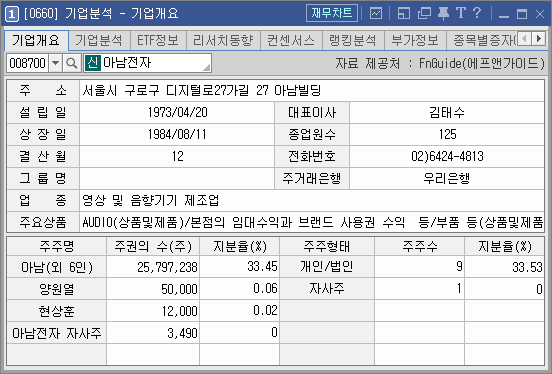
Task: Click the 주주명 column header
Action: pyautogui.click(x=57, y=246)
